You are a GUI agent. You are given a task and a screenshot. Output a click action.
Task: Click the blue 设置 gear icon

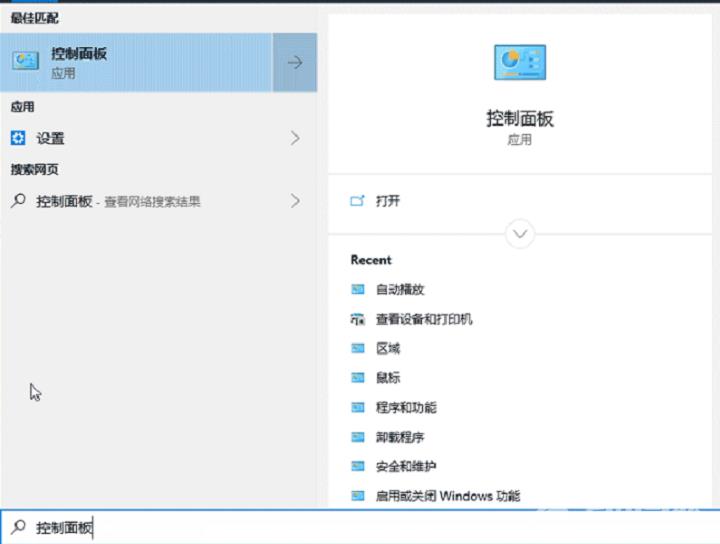[x=18, y=138]
